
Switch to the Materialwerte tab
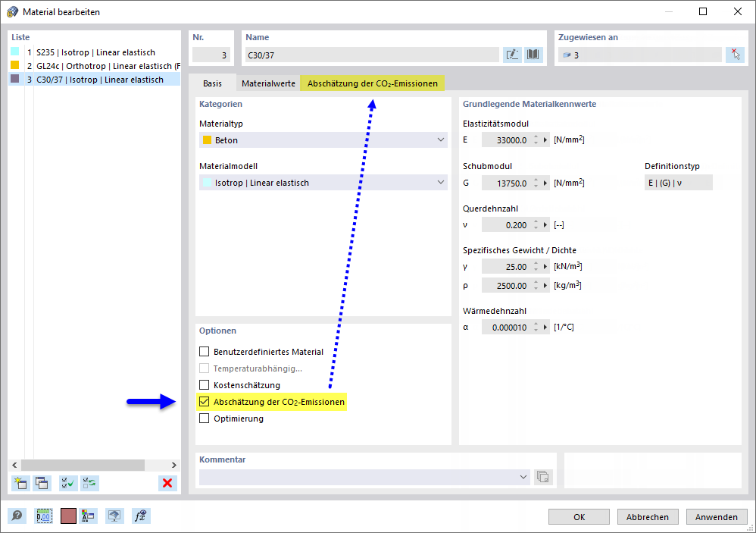[x=269, y=83]
